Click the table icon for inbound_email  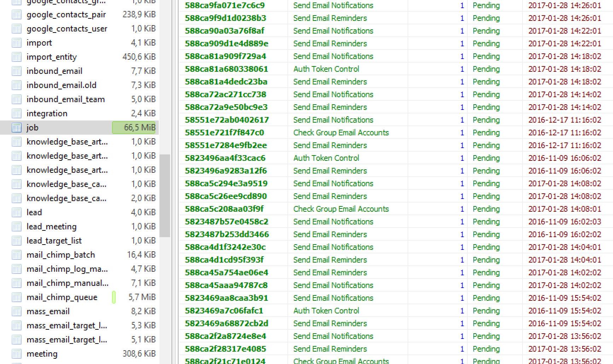tap(17, 71)
